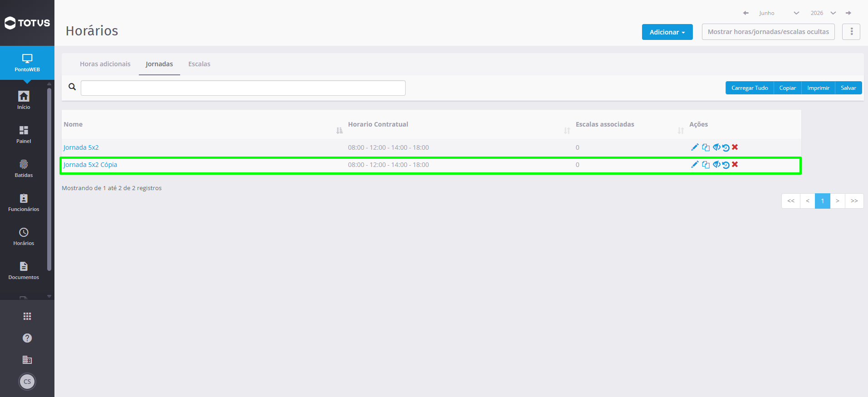Click the Imprimir button
The width and height of the screenshot is (868, 397).
(818, 88)
